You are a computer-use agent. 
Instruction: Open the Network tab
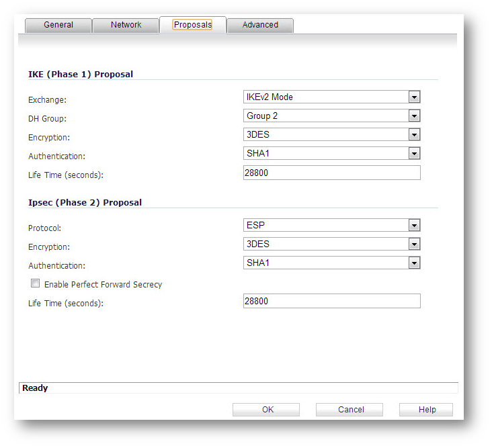pyautogui.click(x=126, y=25)
